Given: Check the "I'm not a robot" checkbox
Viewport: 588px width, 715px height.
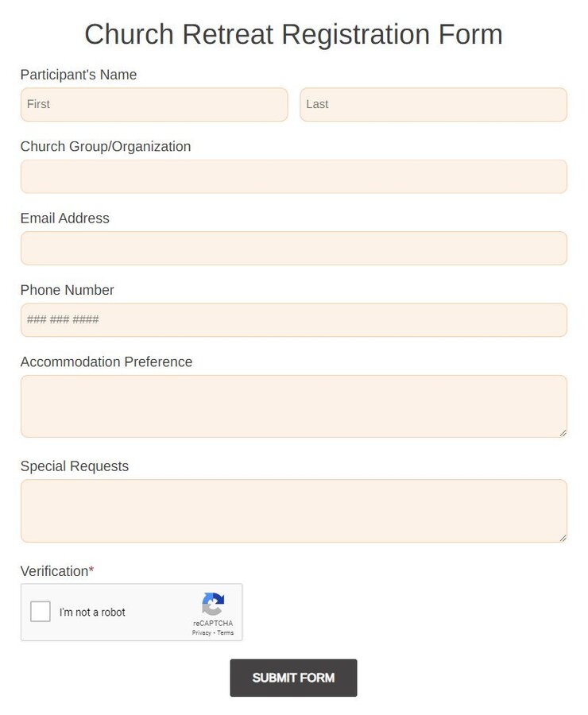Looking at the screenshot, I should click(41, 612).
